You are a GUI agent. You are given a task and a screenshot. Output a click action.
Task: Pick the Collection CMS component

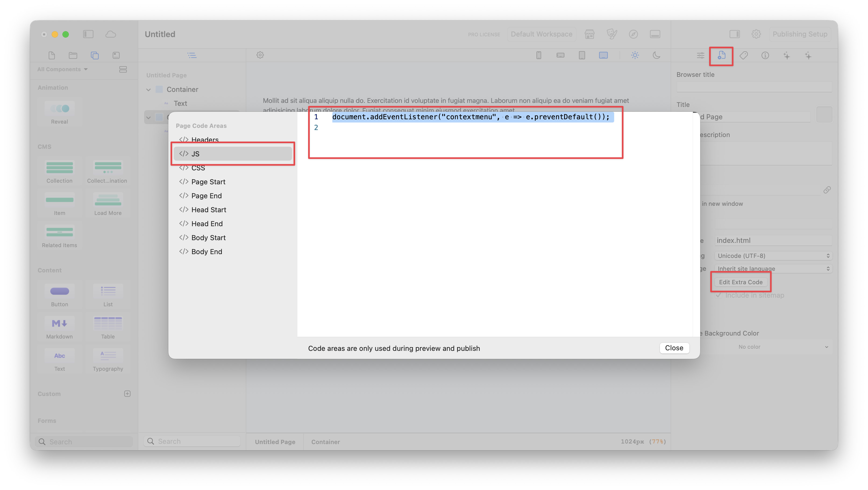point(60,172)
